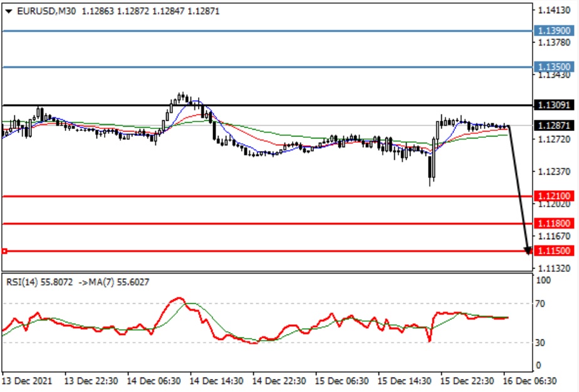Screen dimensions: 579x392
Task: Click the RSI 70 level scale label
Action: [540, 304]
